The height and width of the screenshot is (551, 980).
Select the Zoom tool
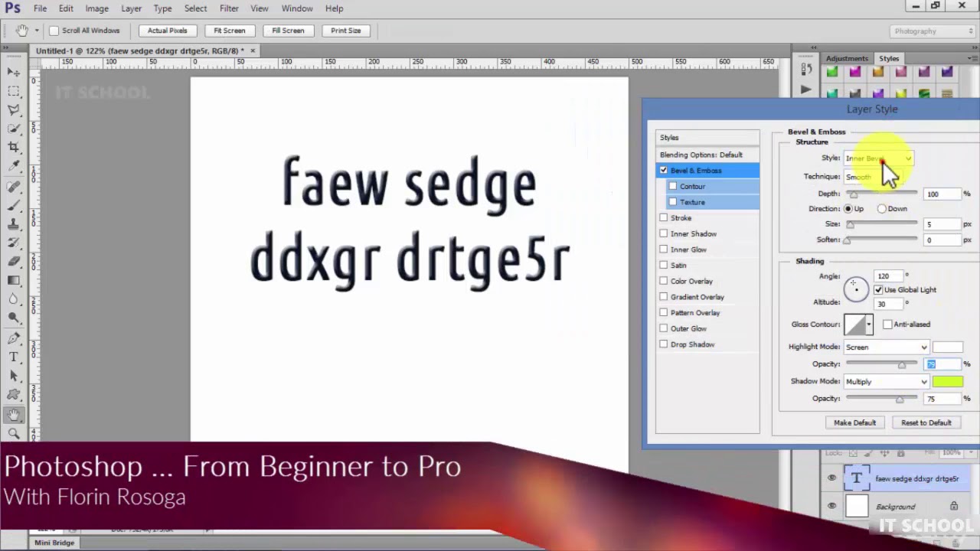tap(14, 433)
